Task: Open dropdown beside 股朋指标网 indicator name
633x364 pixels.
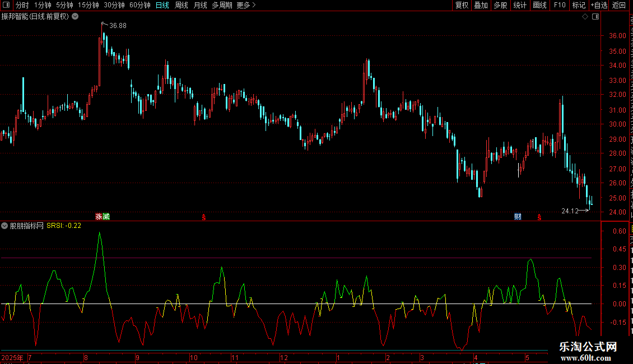Action: point(4,226)
